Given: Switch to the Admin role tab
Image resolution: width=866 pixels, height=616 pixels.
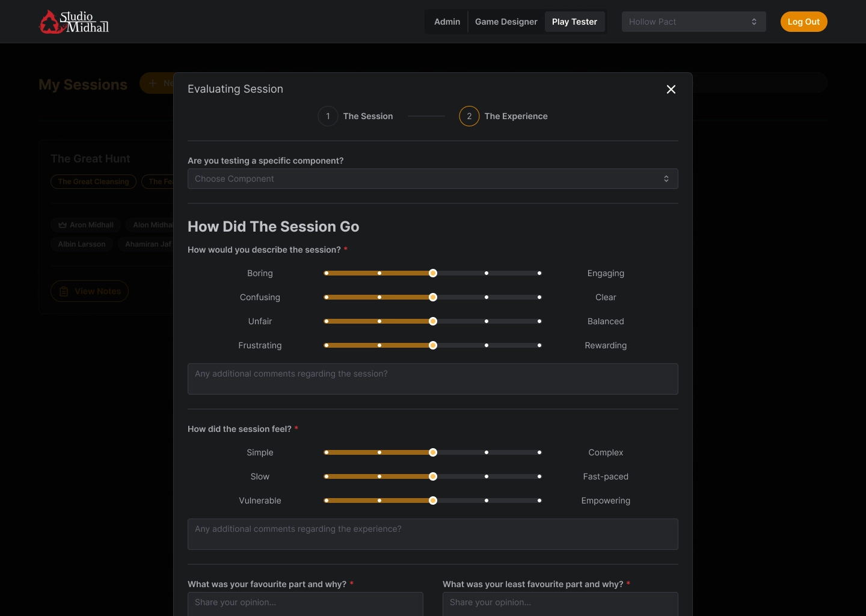Looking at the screenshot, I should tap(447, 22).
